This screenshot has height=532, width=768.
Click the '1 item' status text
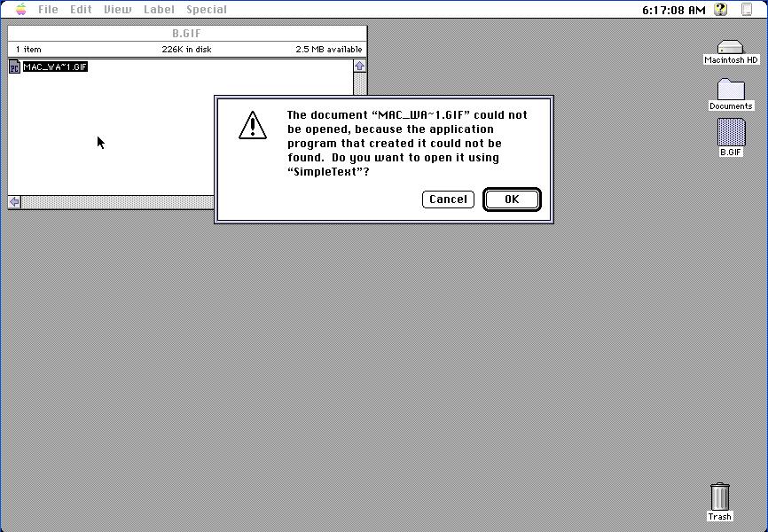tap(28, 50)
